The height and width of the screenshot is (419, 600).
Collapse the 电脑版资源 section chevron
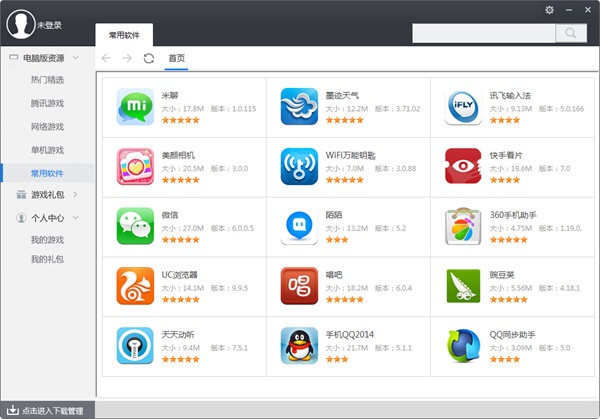(76, 58)
